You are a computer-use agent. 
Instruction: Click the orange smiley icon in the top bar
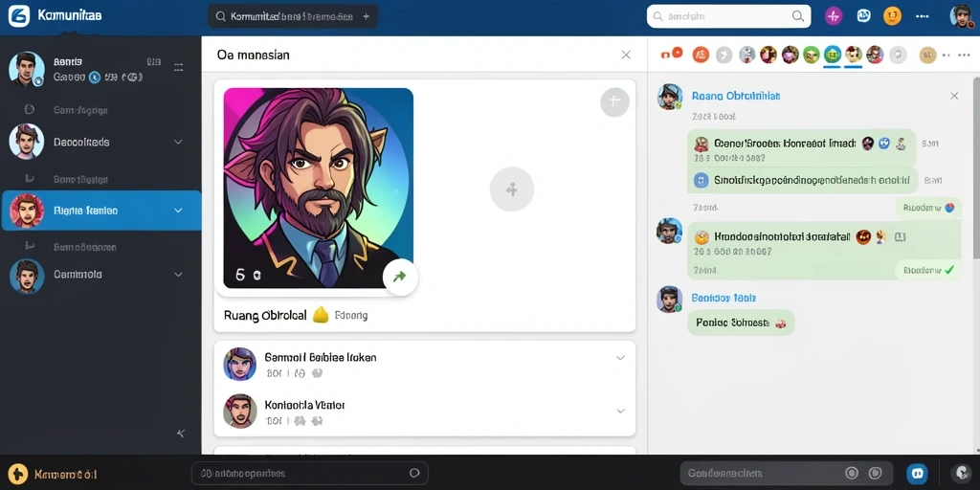[x=893, y=16]
